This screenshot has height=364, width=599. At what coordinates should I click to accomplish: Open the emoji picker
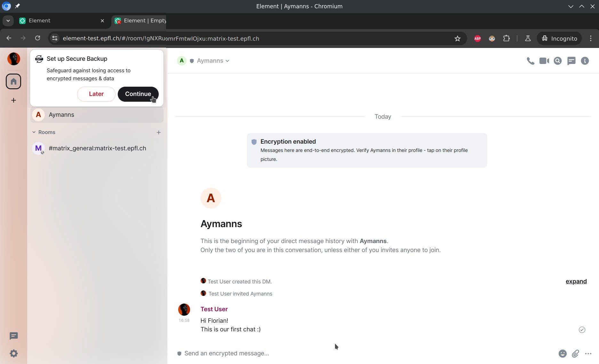click(x=562, y=353)
